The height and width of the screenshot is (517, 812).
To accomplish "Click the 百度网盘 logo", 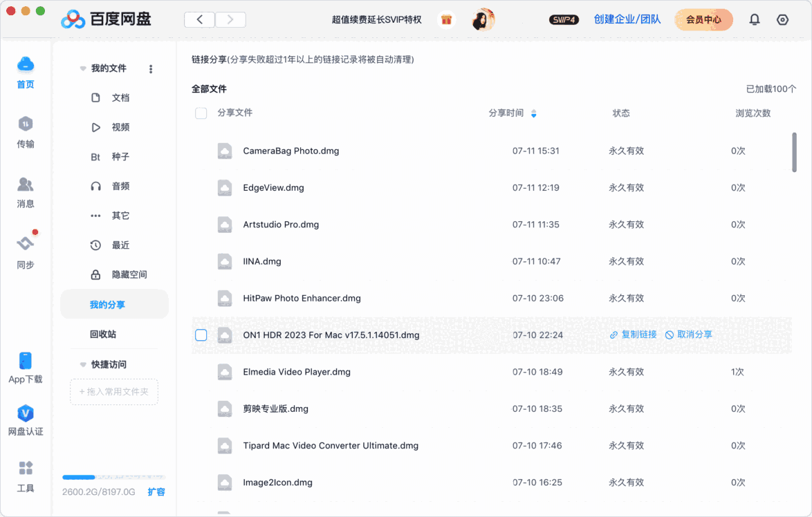I will click(x=106, y=19).
